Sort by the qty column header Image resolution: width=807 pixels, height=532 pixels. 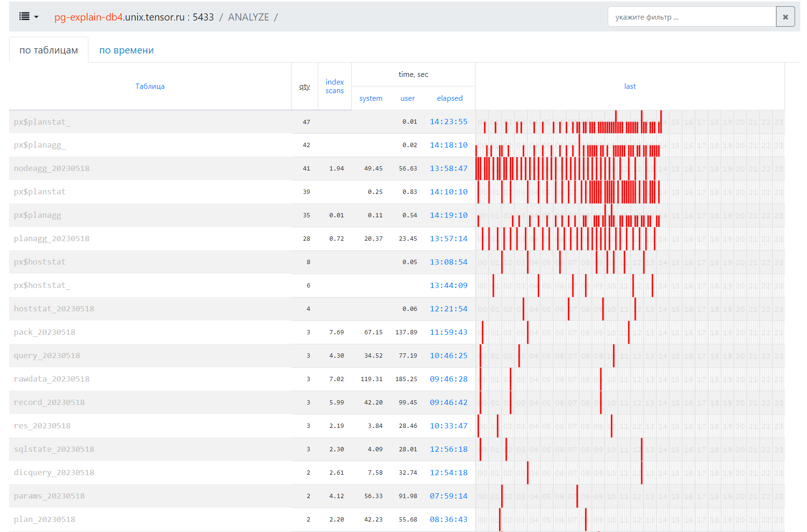pyautogui.click(x=304, y=86)
